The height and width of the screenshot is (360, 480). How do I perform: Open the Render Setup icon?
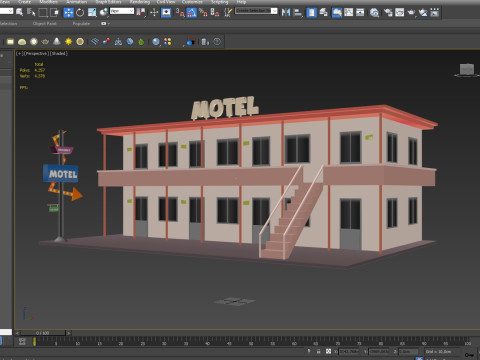(x=388, y=13)
